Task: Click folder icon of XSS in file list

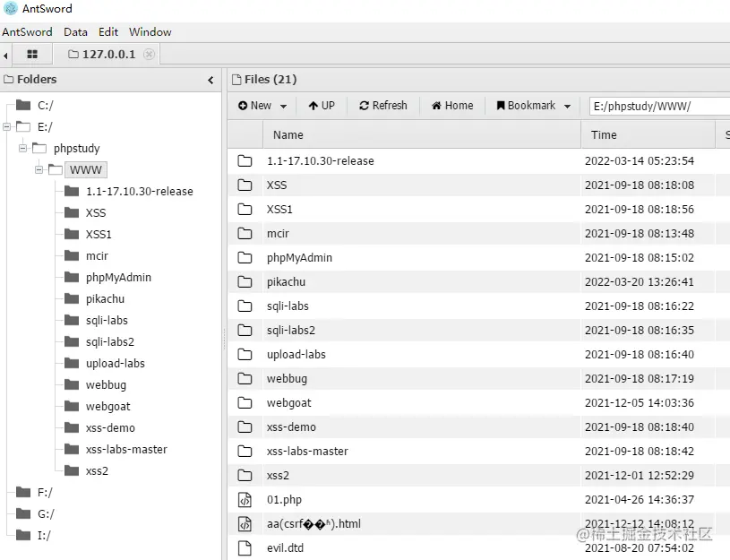Action: 245,185
